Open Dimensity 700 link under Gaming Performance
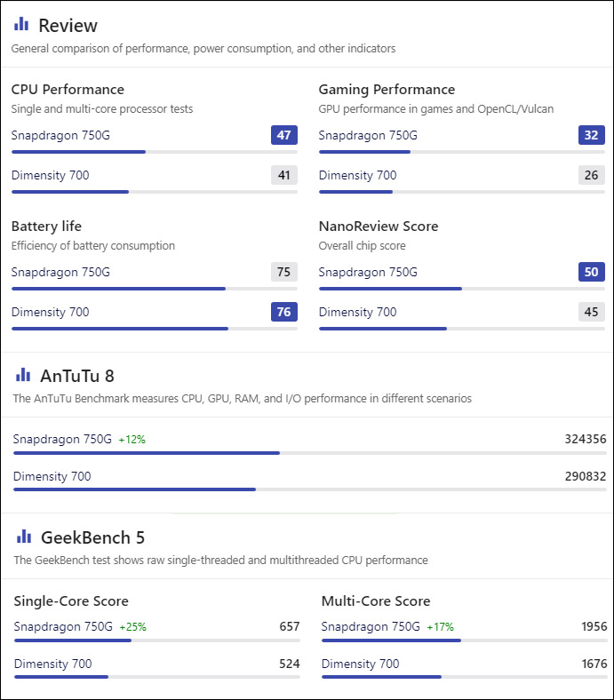 [357, 176]
